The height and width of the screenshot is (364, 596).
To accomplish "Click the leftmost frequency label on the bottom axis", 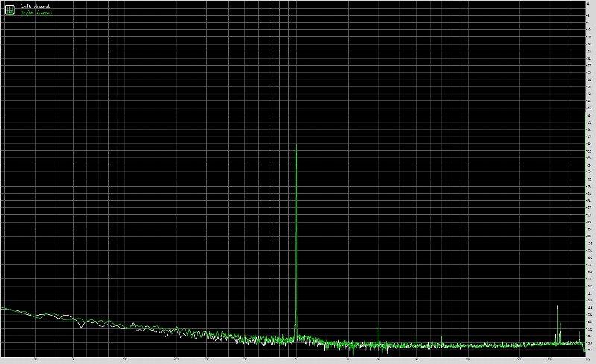I will [37, 359].
